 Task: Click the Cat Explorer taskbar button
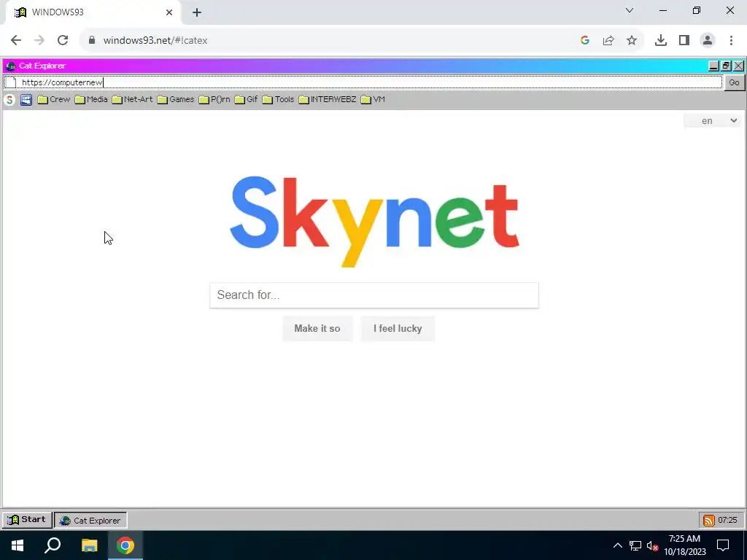click(90, 520)
